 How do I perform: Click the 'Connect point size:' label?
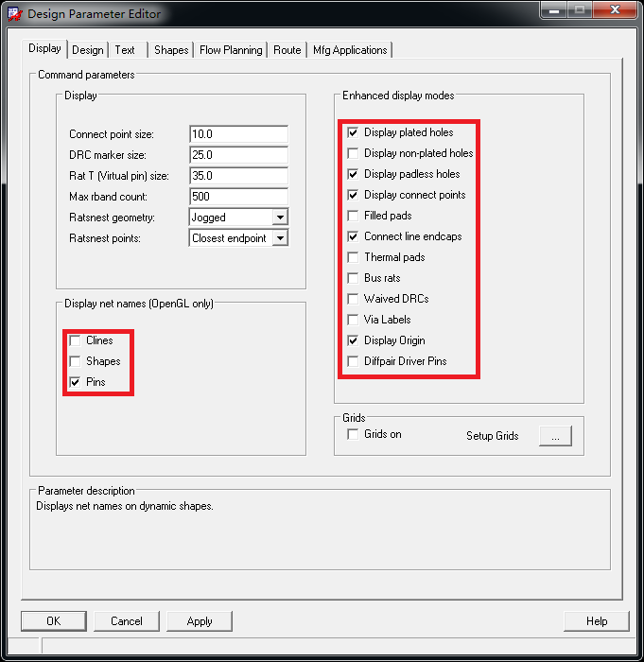(112, 134)
